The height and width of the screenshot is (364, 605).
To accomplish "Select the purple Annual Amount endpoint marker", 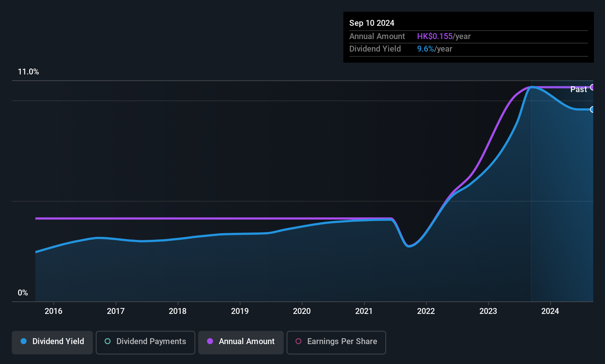I will [x=592, y=87].
